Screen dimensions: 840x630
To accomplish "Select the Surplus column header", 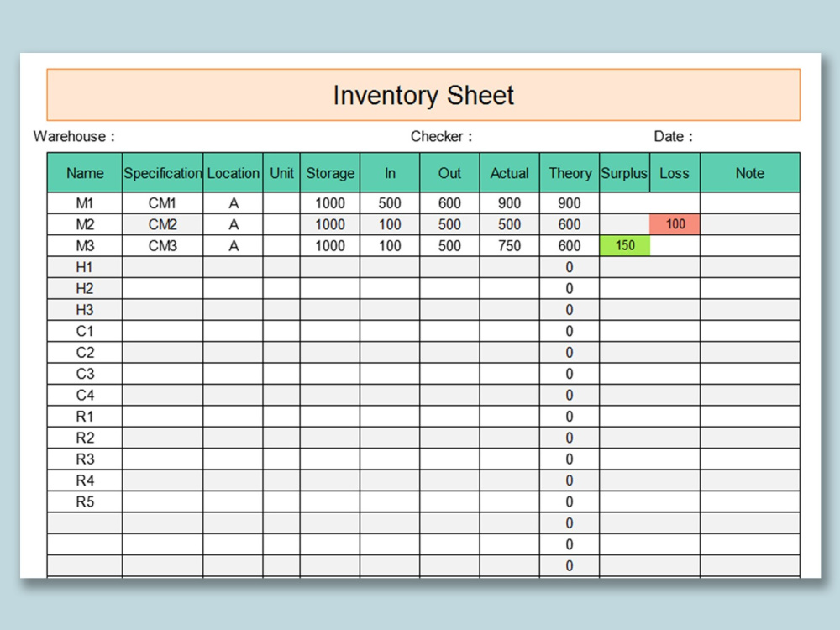I will 625,173.
